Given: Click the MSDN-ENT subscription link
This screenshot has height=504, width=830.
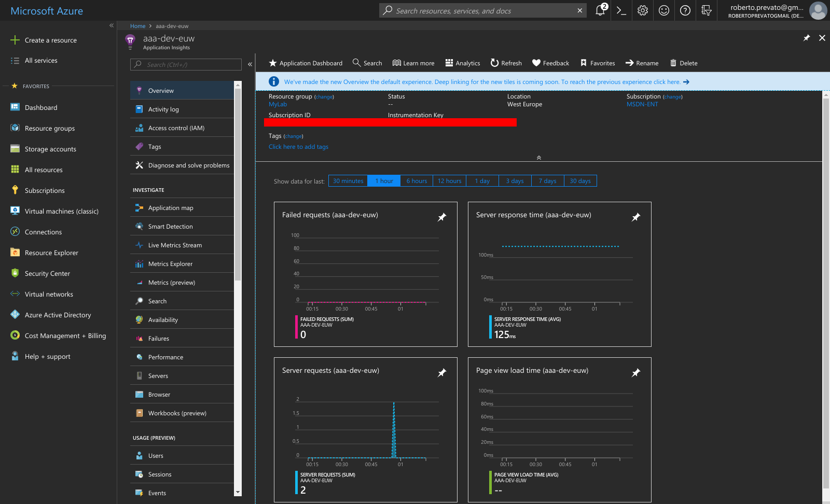Looking at the screenshot, I should pos(642,104).
